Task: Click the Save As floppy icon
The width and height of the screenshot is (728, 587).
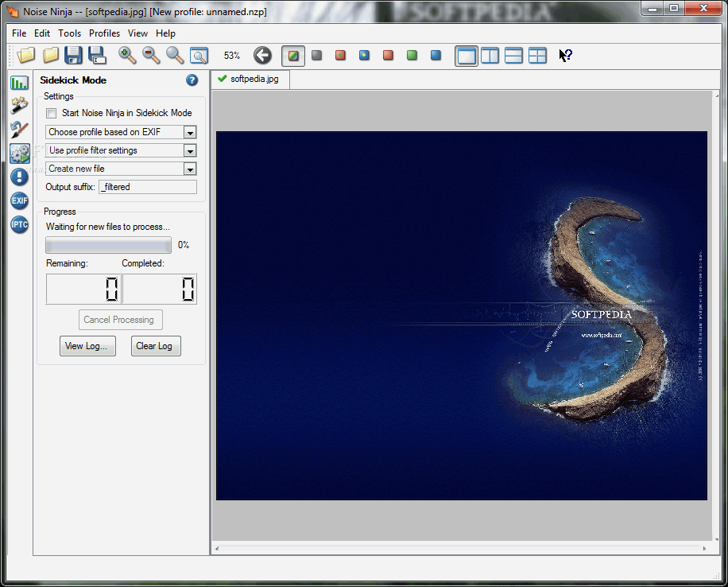Action: pyautogui.click(x=98, y=56)
